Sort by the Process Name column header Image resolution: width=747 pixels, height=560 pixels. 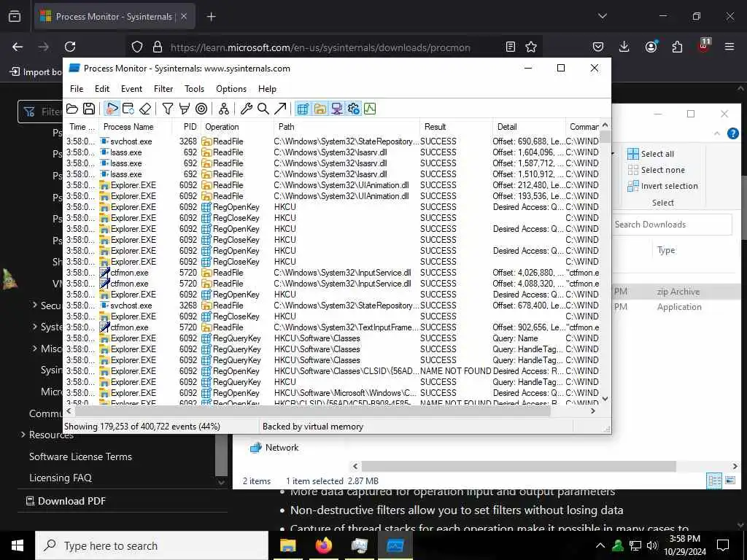135,127
